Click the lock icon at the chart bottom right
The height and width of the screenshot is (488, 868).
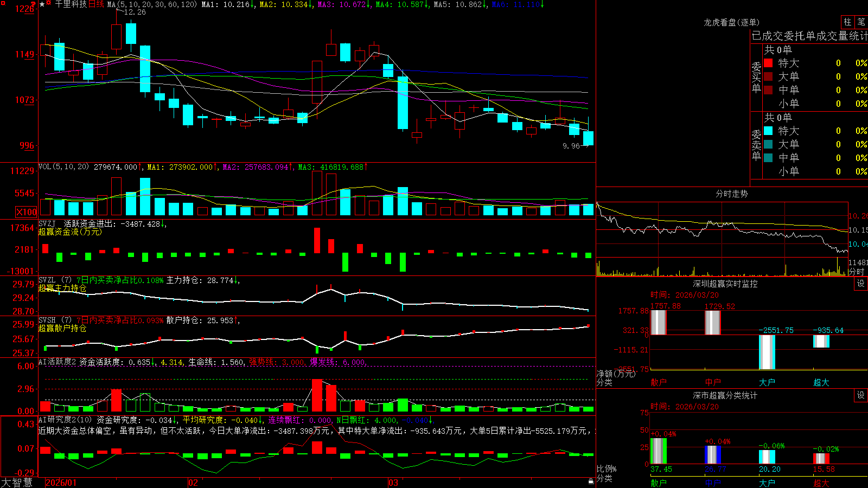coord(591,481)
